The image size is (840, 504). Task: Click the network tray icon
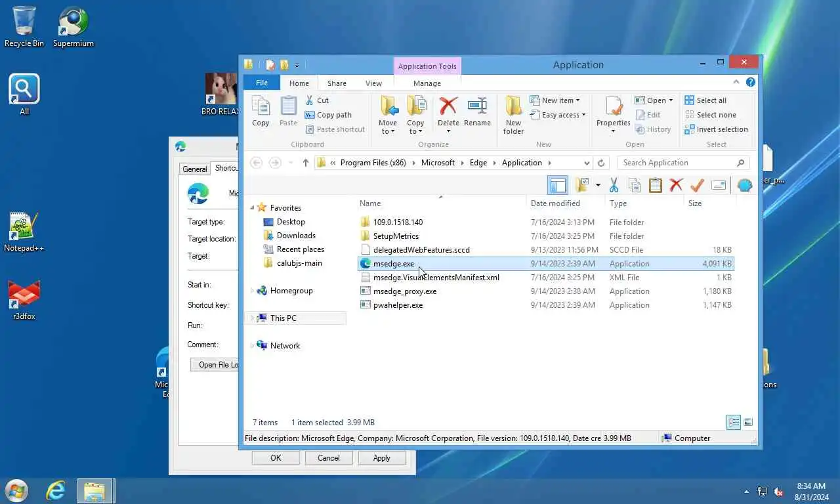coord(763,492)
